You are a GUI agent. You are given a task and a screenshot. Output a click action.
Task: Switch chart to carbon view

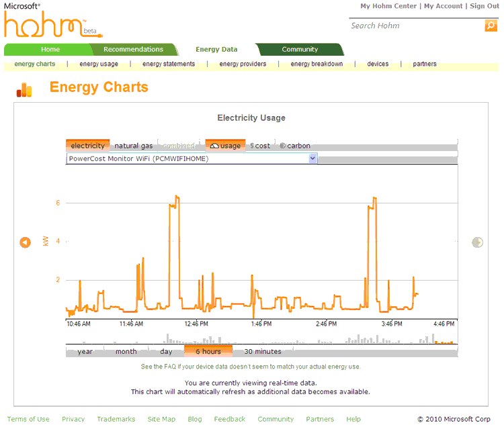[295, 146]
